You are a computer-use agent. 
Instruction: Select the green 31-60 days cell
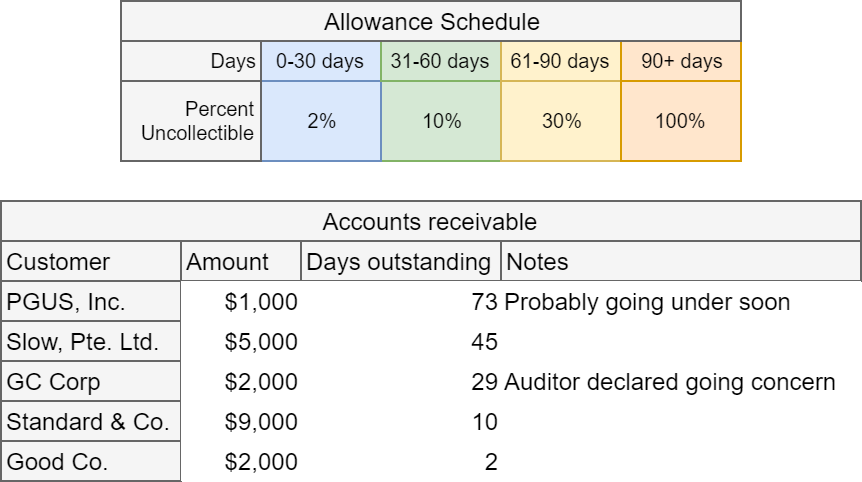pos(440,61)
